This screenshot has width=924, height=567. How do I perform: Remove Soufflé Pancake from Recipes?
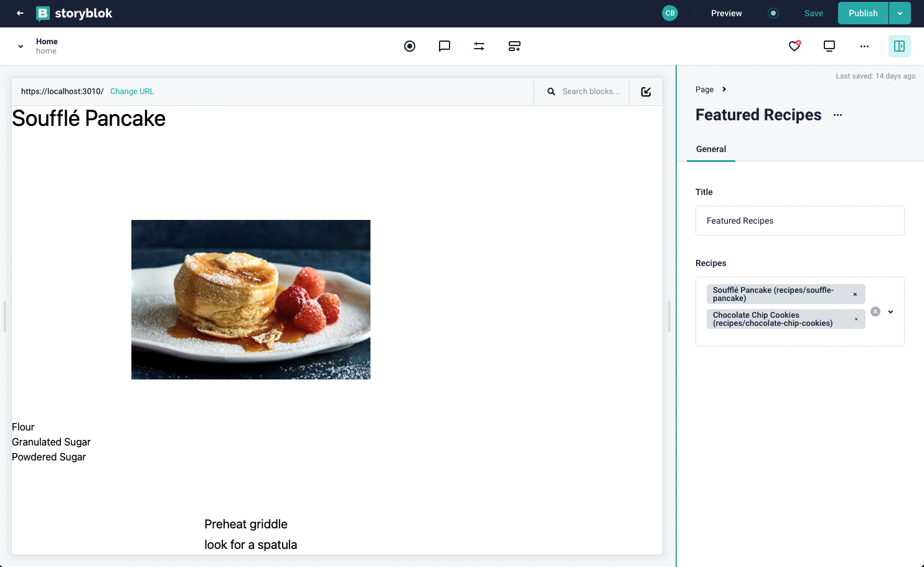click(x=855, y=294)
